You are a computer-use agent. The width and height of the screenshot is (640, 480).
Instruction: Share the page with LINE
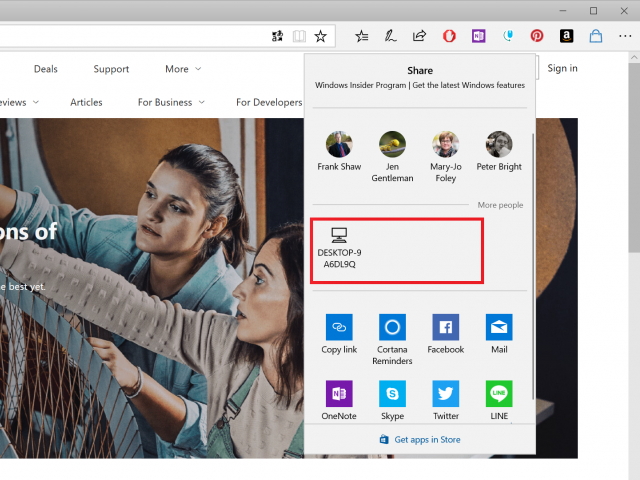click(499, 400)
